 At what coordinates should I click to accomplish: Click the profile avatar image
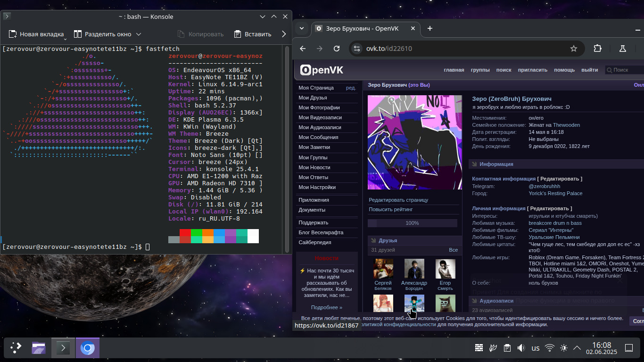point(415,142)
